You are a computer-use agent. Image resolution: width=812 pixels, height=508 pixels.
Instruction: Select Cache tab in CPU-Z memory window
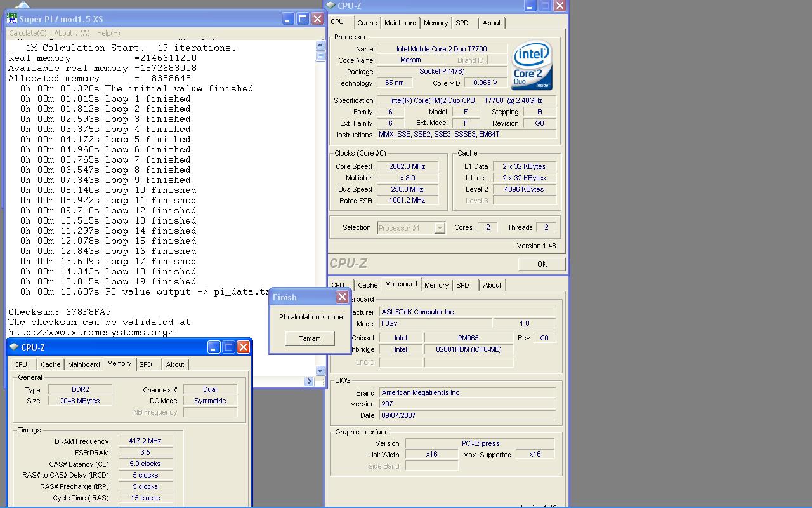50,364
